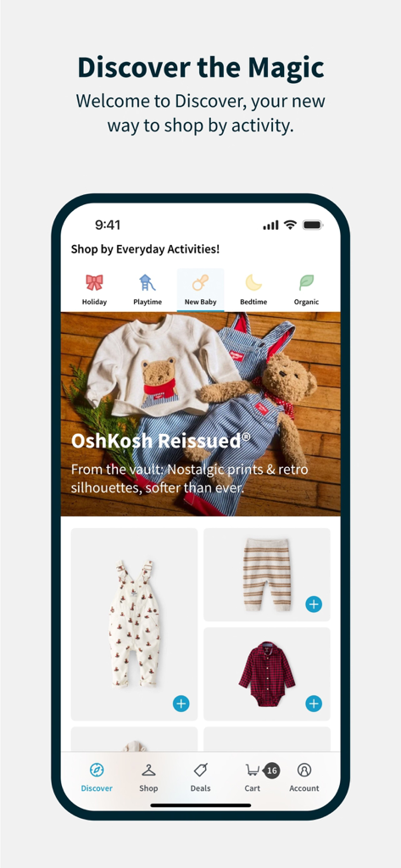
Task: Tap the Shop by Everyday Activities heading
Action: [145, 249]
